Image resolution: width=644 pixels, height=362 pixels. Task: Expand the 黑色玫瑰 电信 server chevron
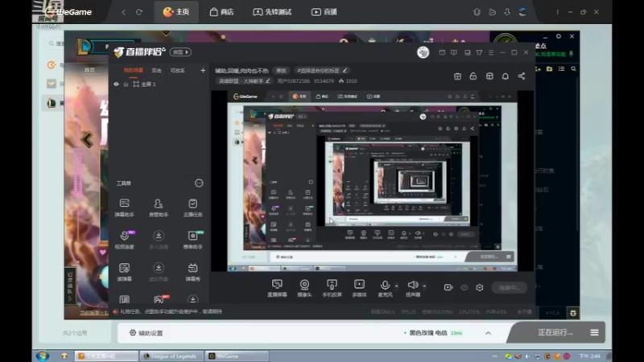tap(488, 333)
